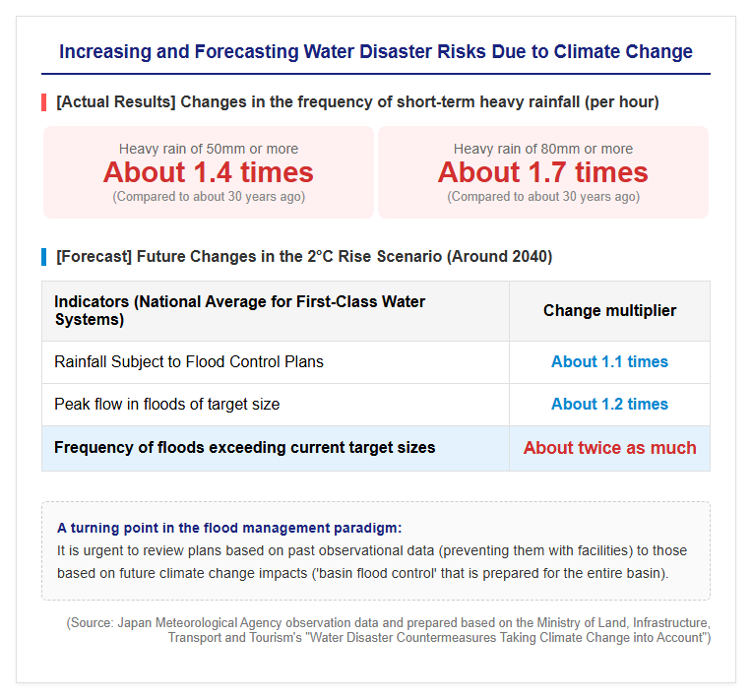
Task: Click the source citation text
Action: tap(389, 630)
